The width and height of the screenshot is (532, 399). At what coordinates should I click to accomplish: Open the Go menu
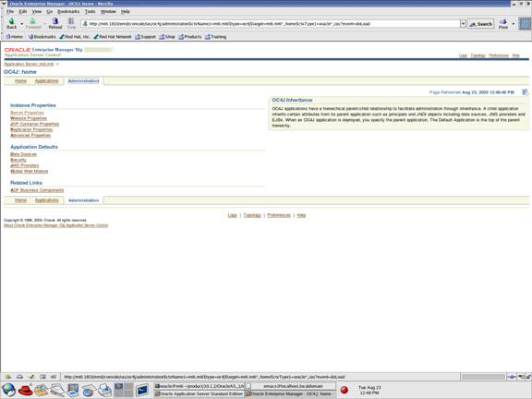pos(50,11)
